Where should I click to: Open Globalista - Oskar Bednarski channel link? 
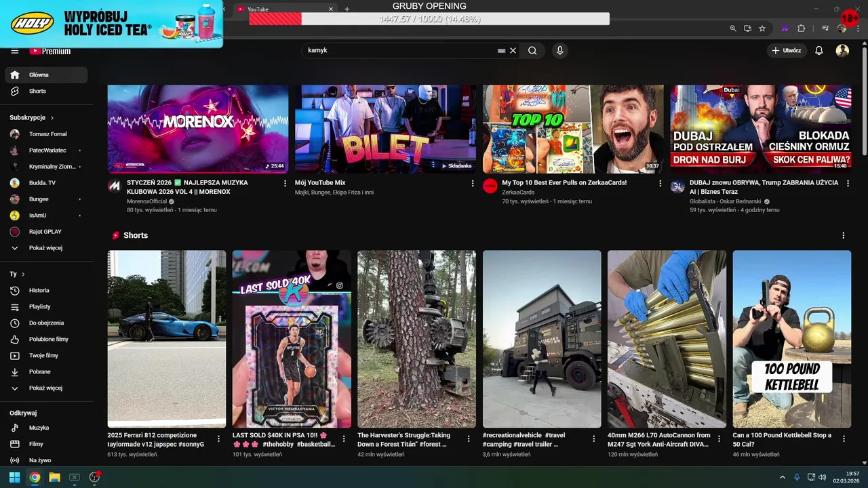click(x=726, y=201)
